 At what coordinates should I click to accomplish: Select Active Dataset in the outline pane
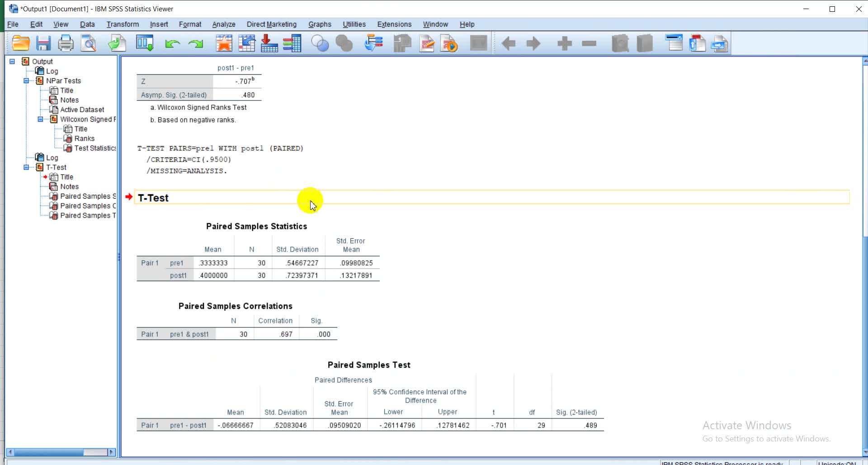tap(82, 109)
